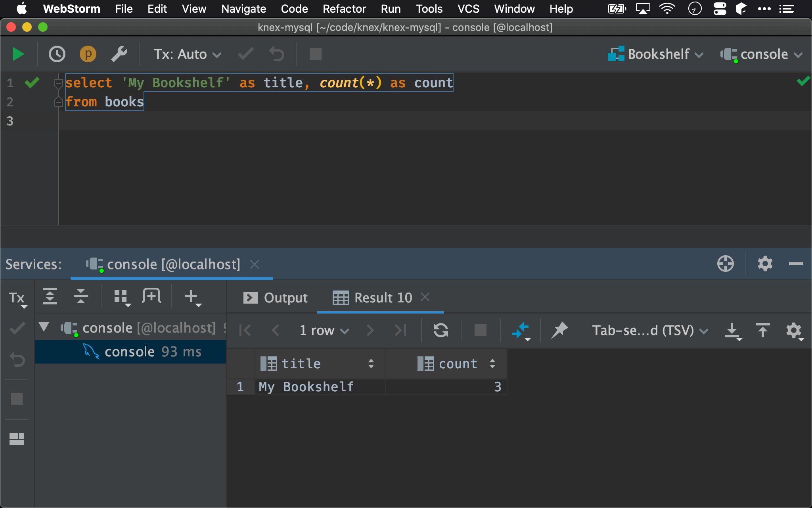Open the console session dropdown
Image resolution: width=812 pixels, height=508 pixels.
tap(762, 54)
